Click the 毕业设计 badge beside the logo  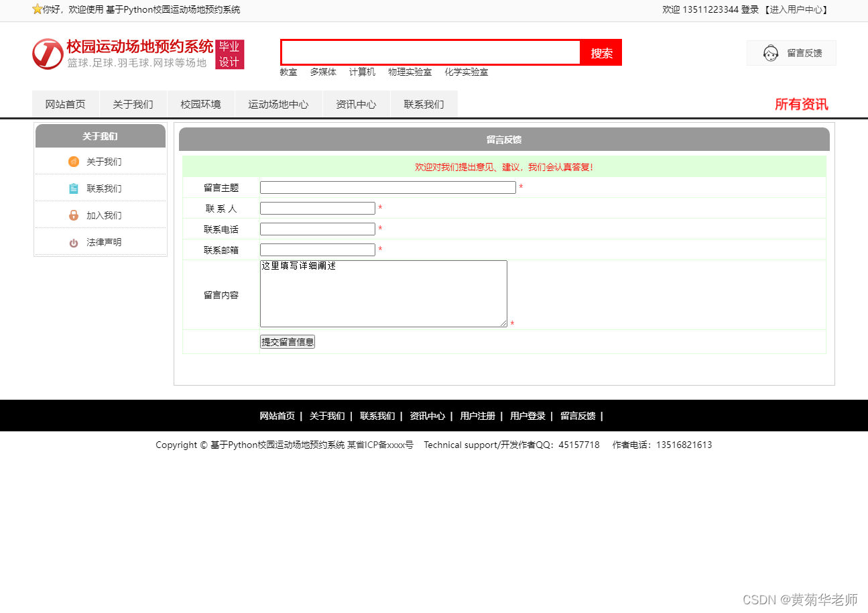coord(230,54)
